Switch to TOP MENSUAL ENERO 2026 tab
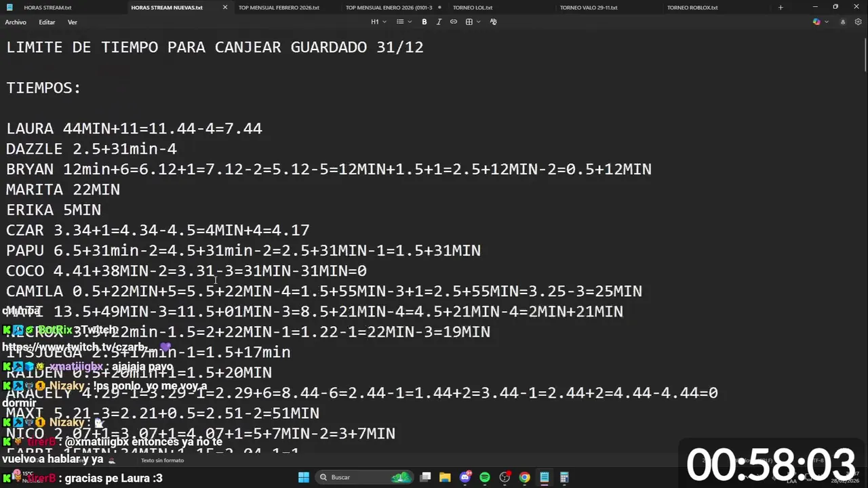 (x=389, y=7)
